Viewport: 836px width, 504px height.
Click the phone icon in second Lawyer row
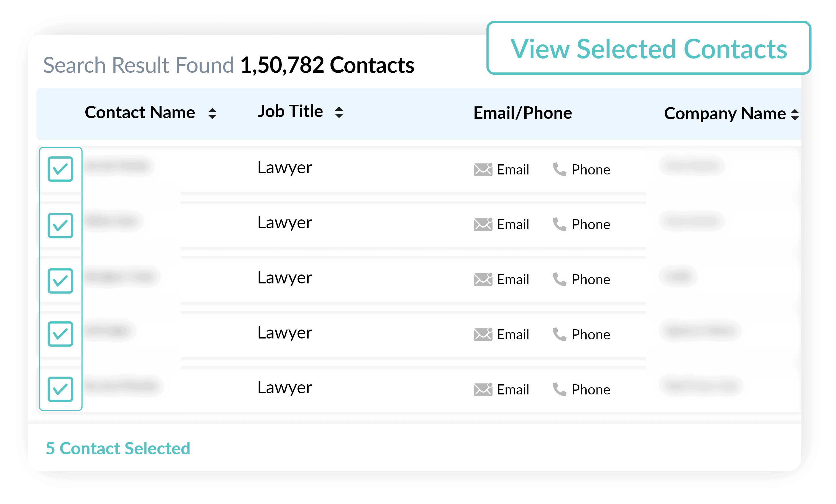[559, 224]
